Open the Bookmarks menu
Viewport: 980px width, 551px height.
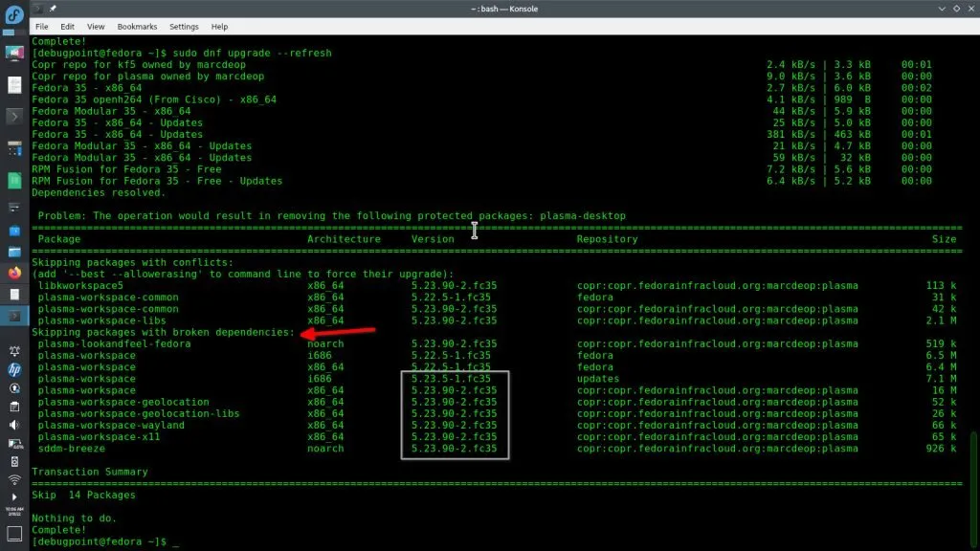click(x=138, y=27)
